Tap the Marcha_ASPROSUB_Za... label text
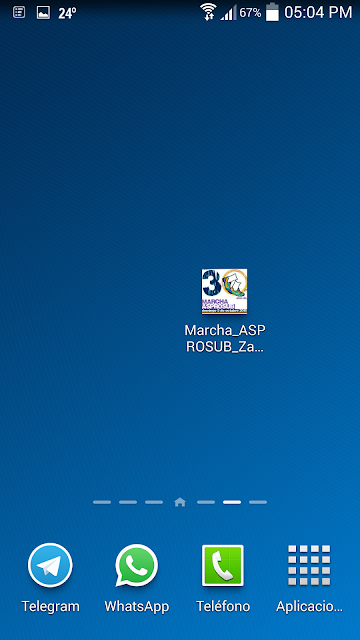 (x=225, y=338)
